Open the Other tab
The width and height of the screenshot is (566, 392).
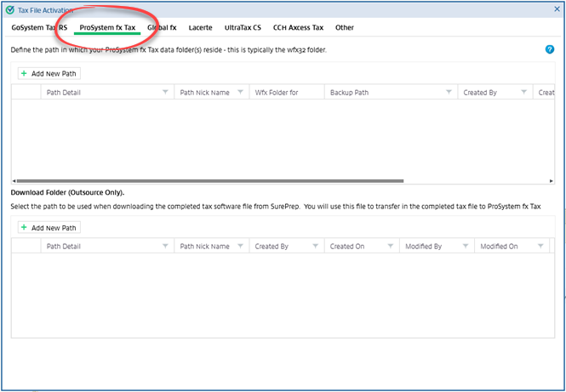click(x=345, y=28)
